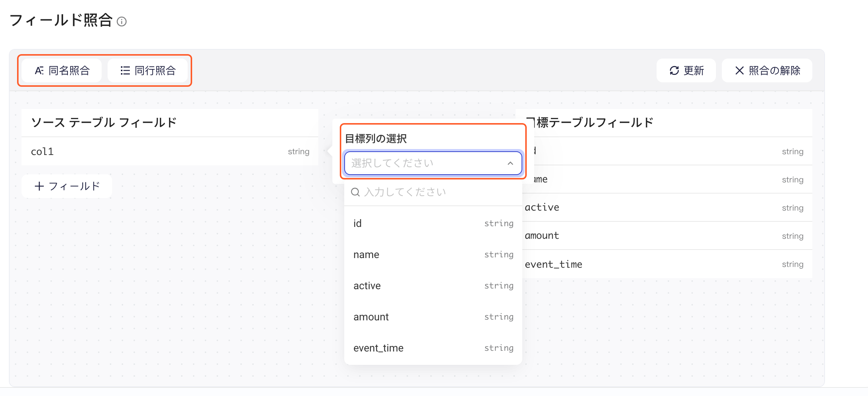Click the info icon next to フィールド照合
The image size is (868, 396).
(x=122, y=22)
